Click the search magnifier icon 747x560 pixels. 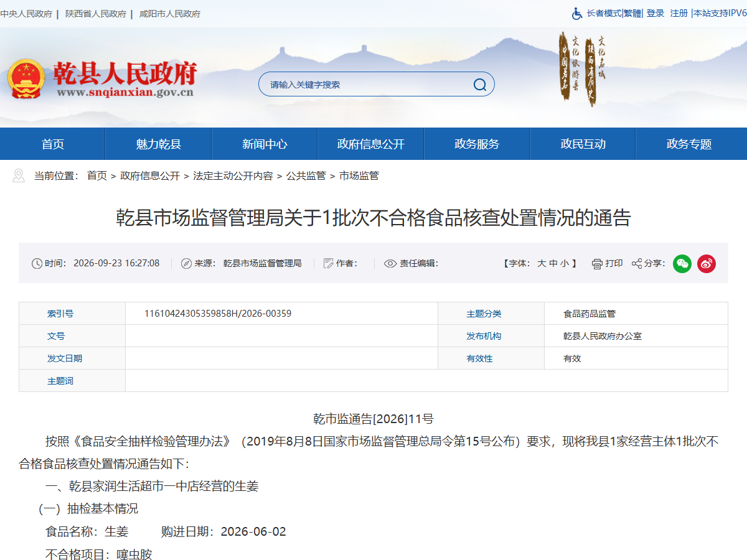pyautogui.click(x=480, y=85)
